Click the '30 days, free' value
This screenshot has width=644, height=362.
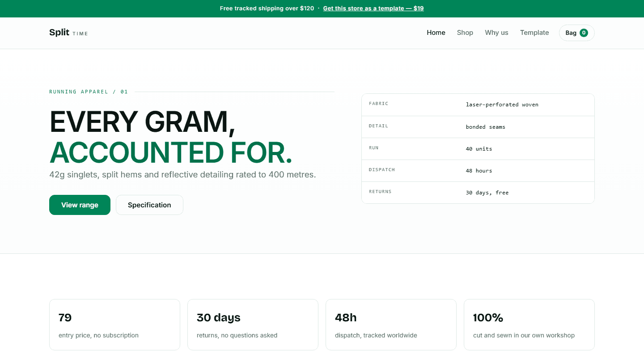pyautogui.click(x=487, y=193)
